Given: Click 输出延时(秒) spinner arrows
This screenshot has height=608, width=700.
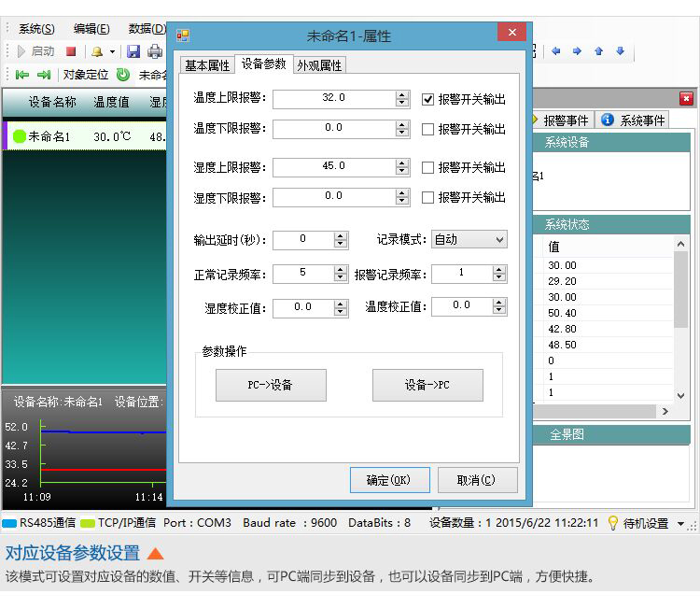Looking at the screenshot, I should 340,240.
